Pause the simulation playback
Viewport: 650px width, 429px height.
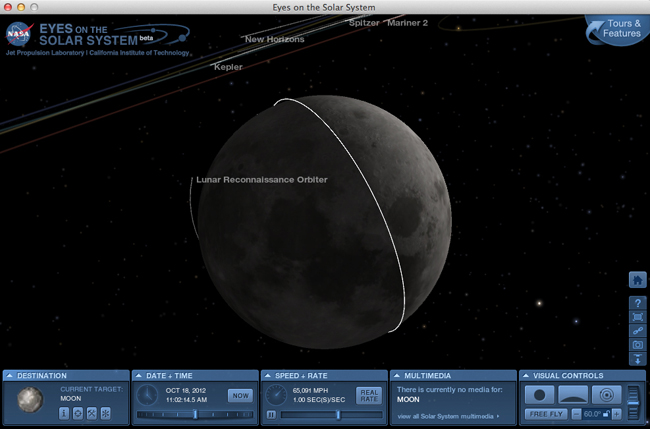click(x=271, y=413)
